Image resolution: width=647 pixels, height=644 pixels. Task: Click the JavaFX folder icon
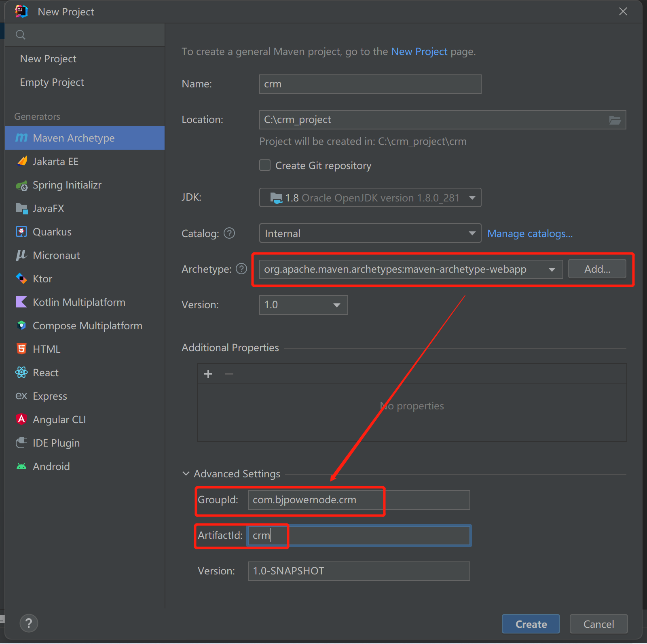point(21,208)
